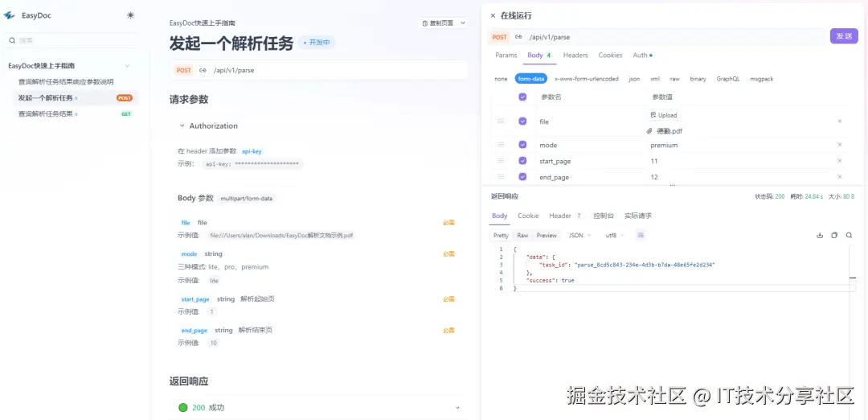
Task: Download the response using the download icon
Action: [820, 236]
